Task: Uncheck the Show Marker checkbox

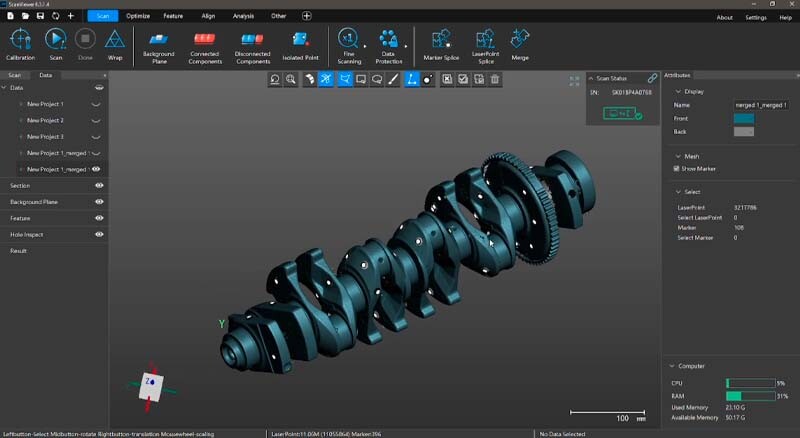Action: click(677, 169)
